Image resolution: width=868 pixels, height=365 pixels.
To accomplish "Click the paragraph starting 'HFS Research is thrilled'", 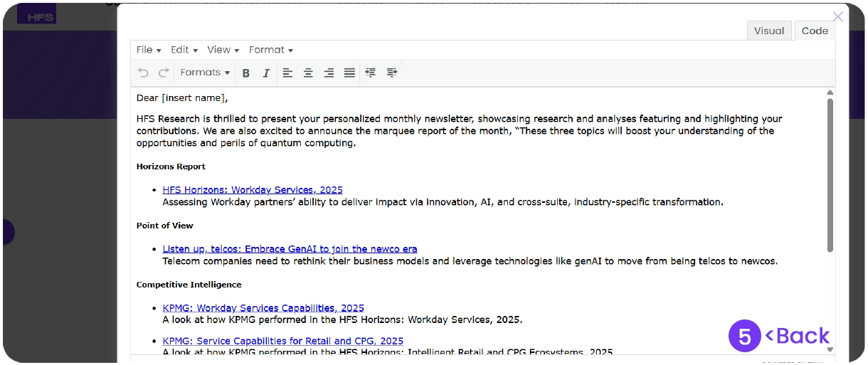I will [460, 131].
